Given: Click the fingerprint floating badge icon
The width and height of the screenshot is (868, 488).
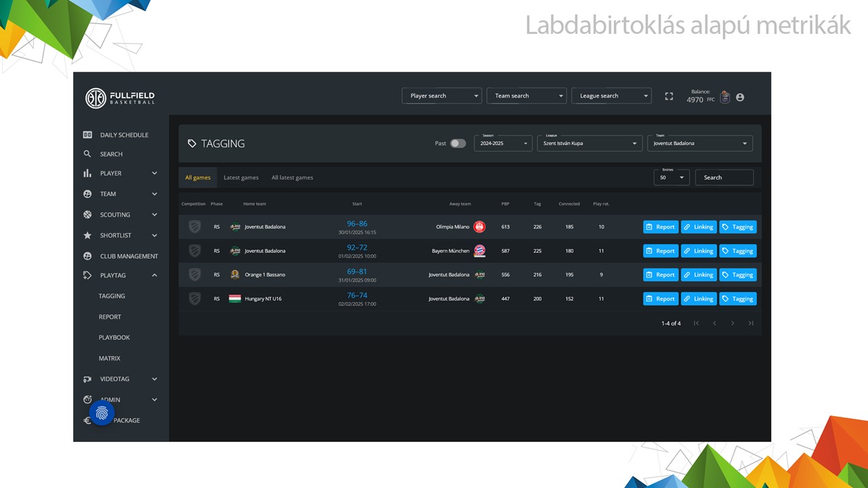Looking at the screenshot, I should click(x=102, y=413).
